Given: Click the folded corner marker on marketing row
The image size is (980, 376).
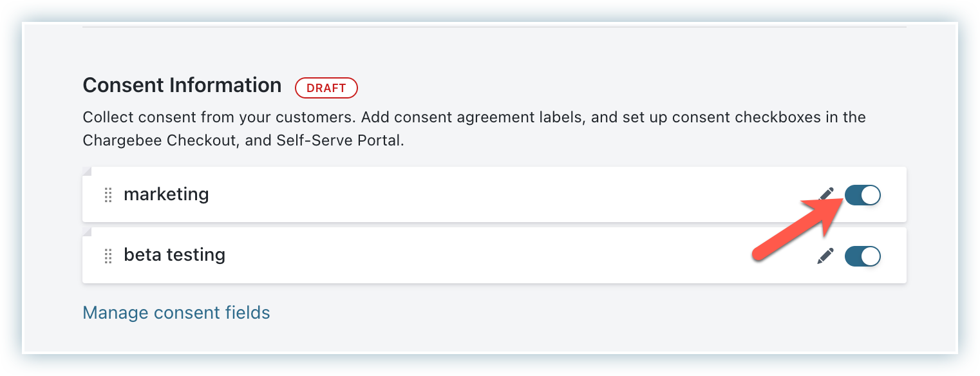Looking at the screenshot, I should click(87, 171).
